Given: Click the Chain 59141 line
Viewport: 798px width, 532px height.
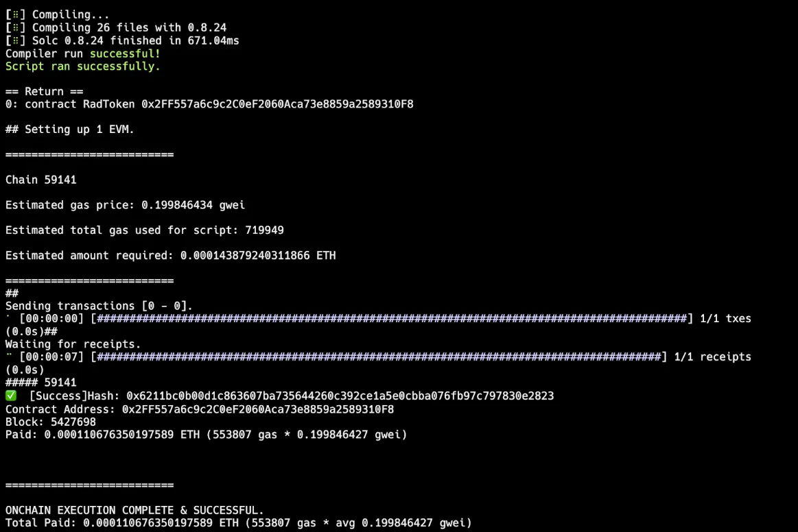Looking at the screenshot, I should pos(40,180).
